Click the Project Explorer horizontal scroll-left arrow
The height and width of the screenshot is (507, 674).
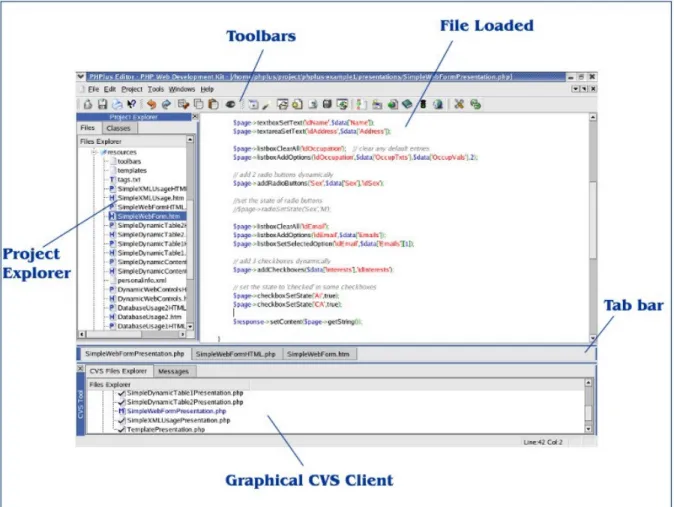[x=82, y=334]
